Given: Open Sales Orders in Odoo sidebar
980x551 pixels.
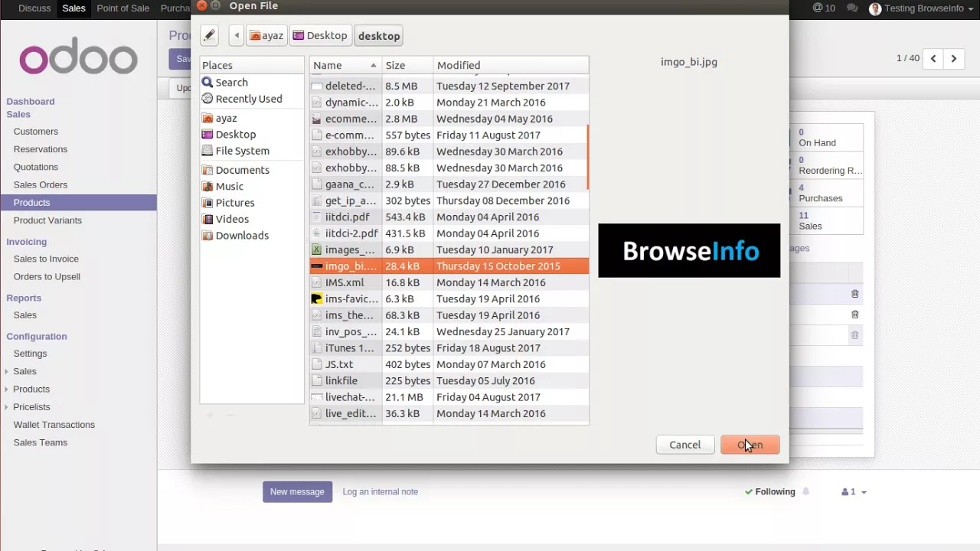Looking at the screenshot, I should (40, 184).
